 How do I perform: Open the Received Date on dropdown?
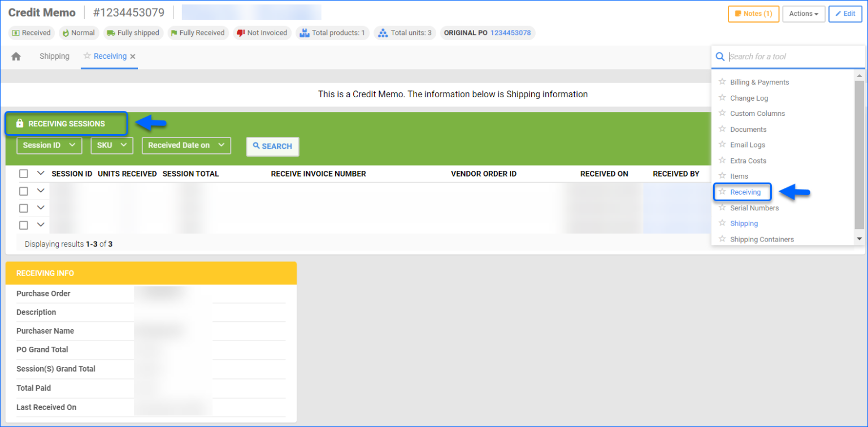(186, 145)
